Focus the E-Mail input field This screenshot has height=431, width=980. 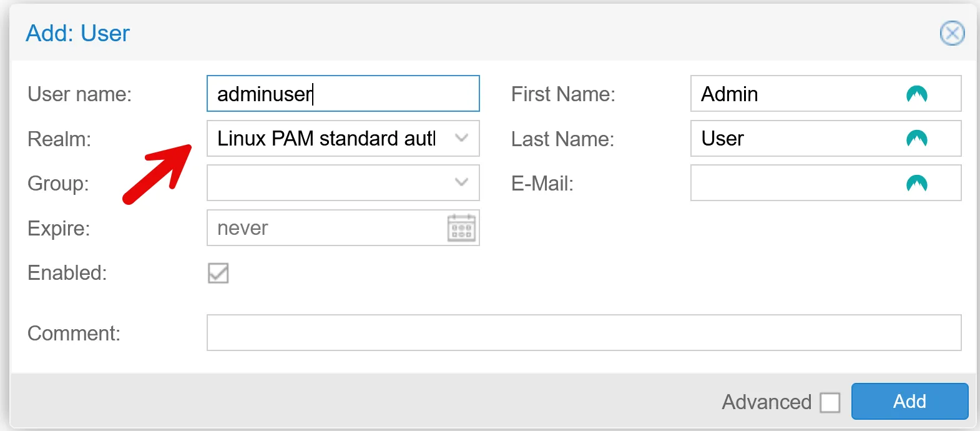tap(826, 183)
